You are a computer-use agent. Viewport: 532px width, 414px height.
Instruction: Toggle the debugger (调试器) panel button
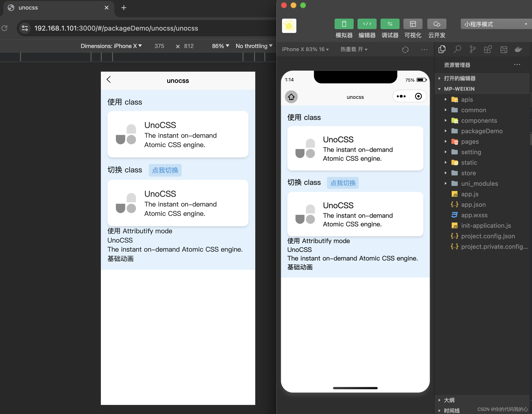(x=390, y=24)
